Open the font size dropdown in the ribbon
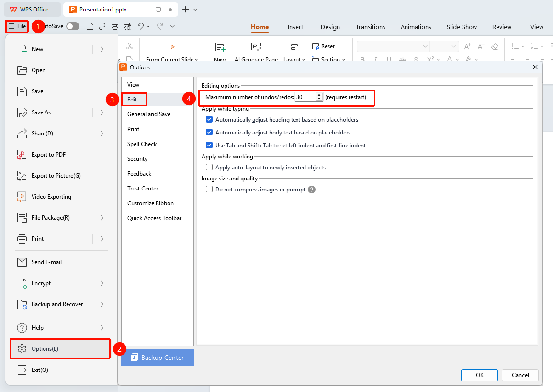553x392 pixels. click(x=453, y=46)
